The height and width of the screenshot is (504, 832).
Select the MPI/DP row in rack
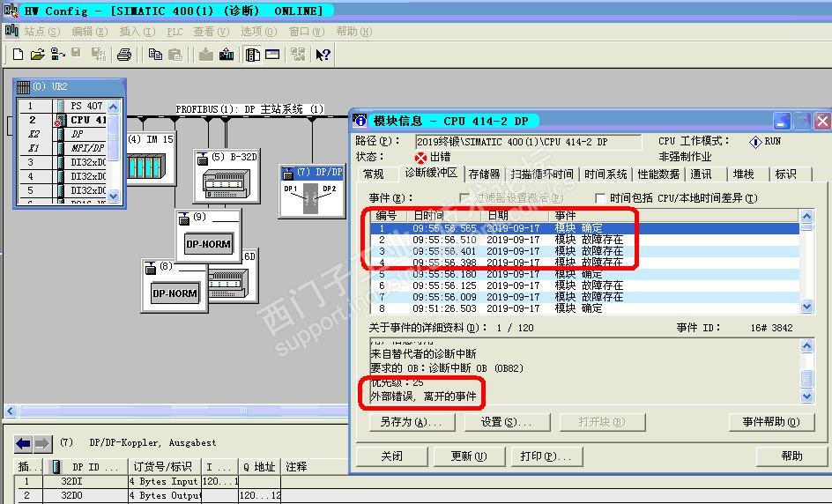coord(63,148)
